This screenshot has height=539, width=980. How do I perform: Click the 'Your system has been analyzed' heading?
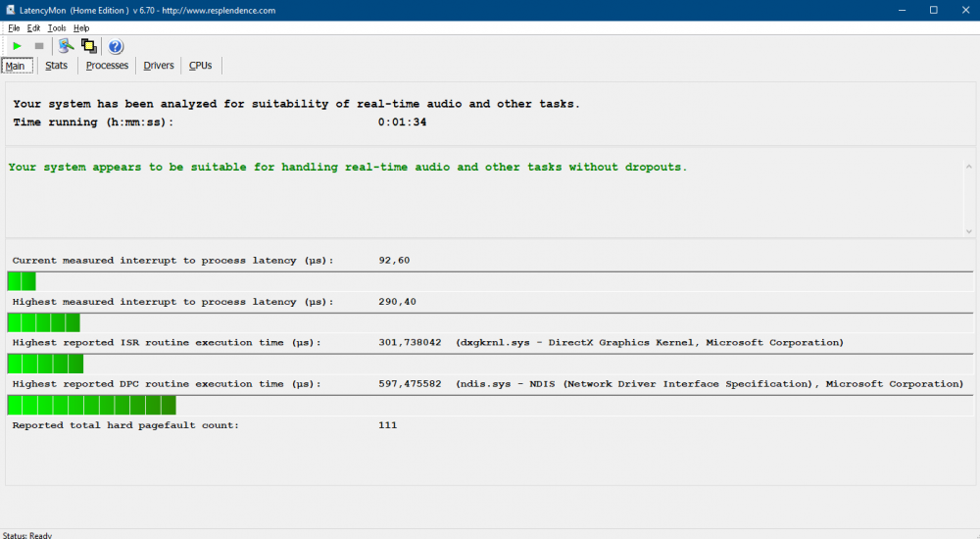[x=297, y=104]
